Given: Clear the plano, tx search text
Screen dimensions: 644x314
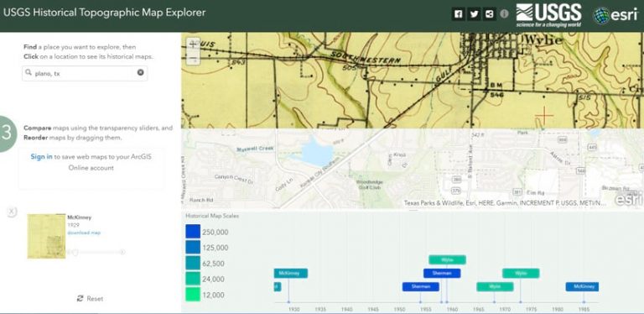Looking at the screenshot, I should [x=141, y=72].
